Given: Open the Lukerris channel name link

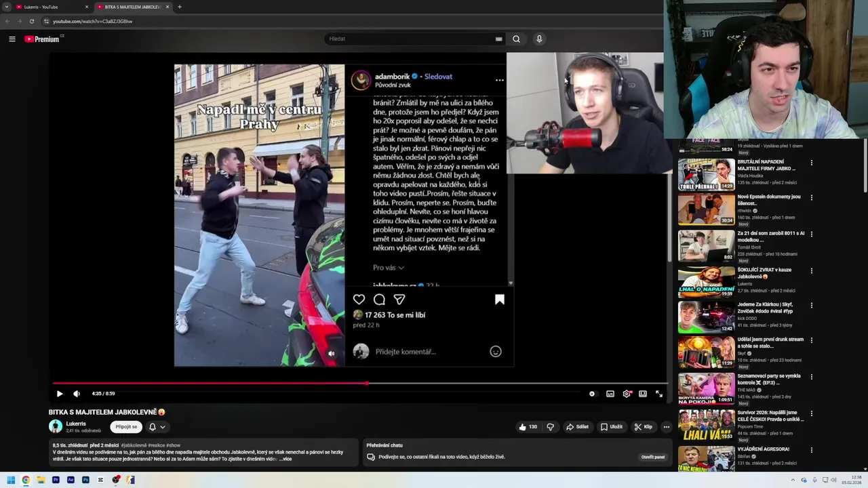Looking at the screenshot, I should click(x=76, y=424).
